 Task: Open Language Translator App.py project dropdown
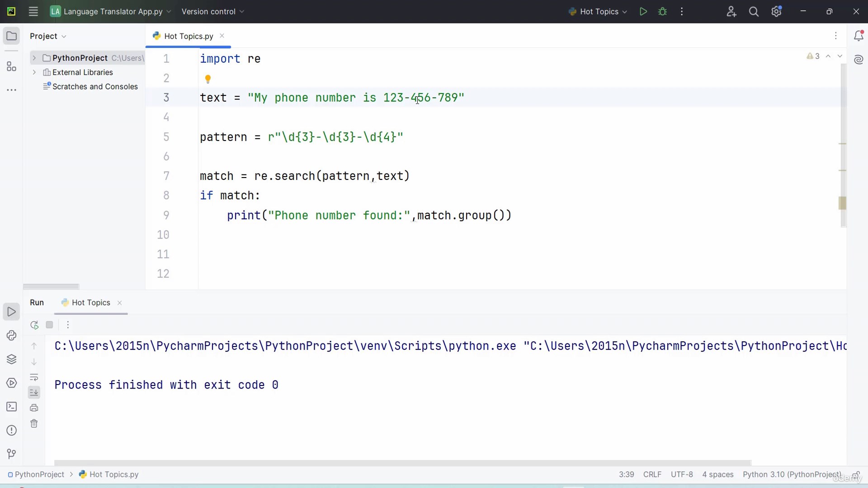tap(111, 12)
